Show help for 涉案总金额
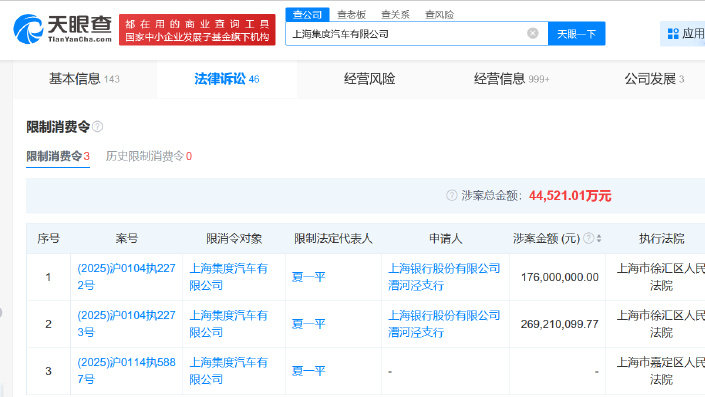The width and height of the screenshot is (705, 397). 451,195
